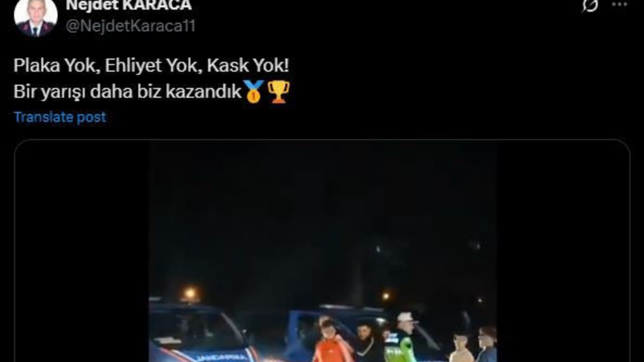The image size is (644, 362).
Task: Click the Translate post link
Action: [60, 117]
